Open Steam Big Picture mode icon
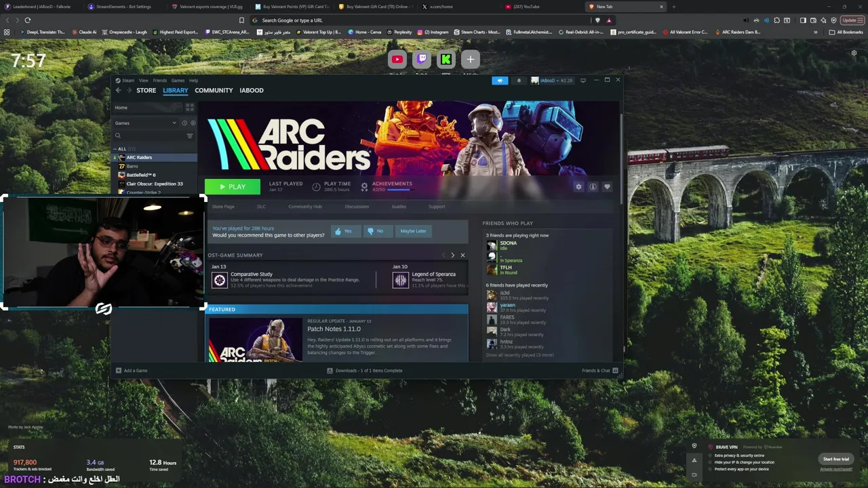The image size is (868, 488). point(583,80)
